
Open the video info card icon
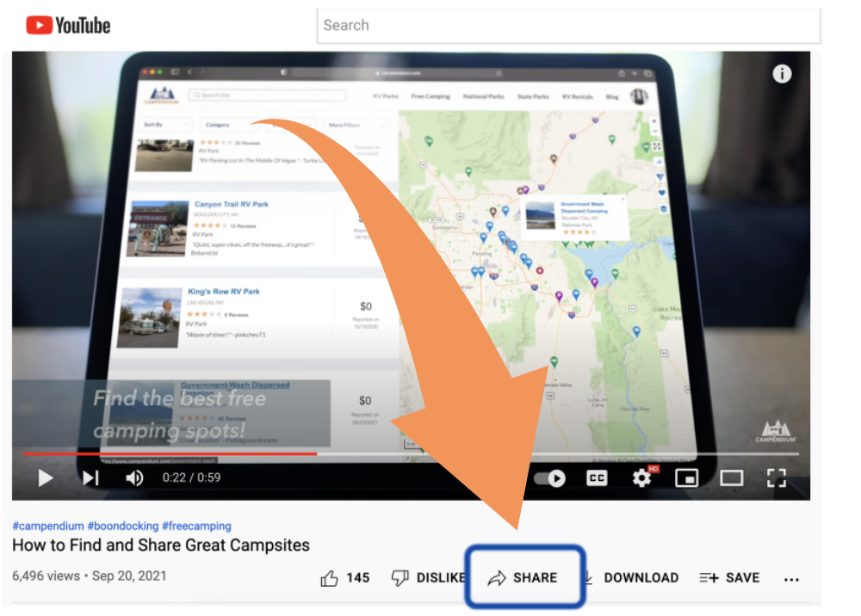pyautogui.click(x=782, y=73)
